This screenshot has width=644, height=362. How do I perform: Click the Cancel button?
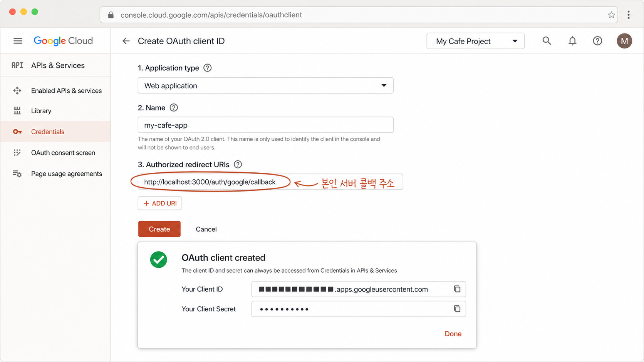coord(206,229)
